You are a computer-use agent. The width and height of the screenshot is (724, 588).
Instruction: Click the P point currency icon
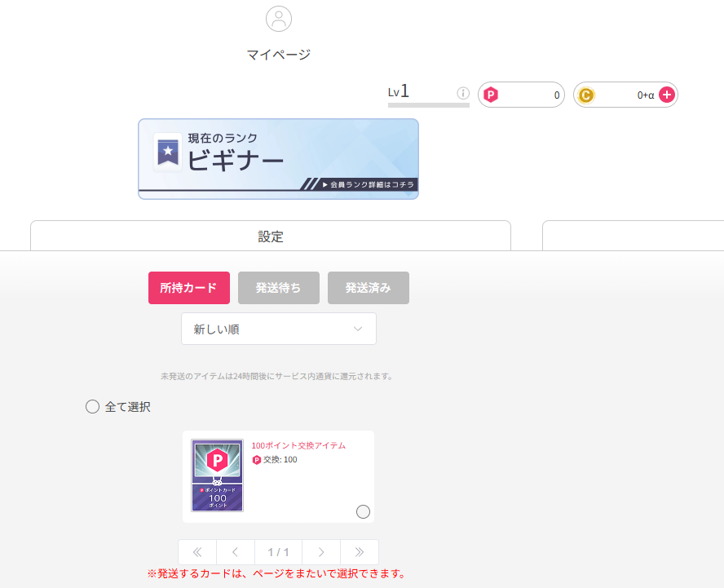pos(490,95)
